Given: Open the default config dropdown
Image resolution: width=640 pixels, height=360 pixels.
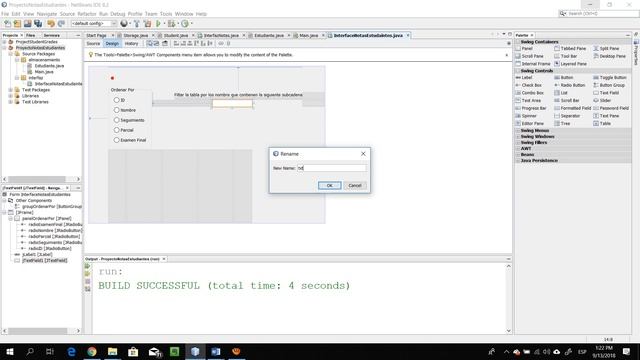Looking at the screenshot, I should [94, 24].
